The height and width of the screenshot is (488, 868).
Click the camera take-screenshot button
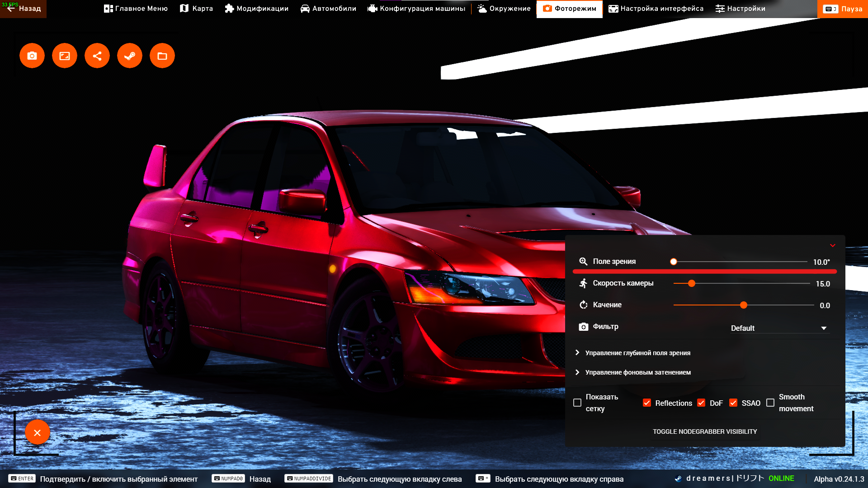(32, 56)
